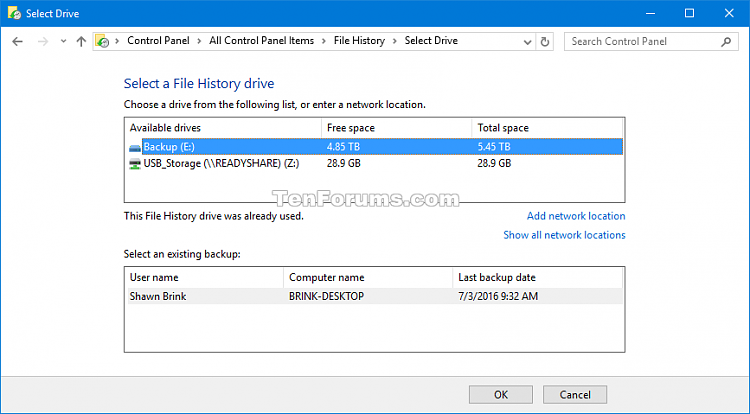Click the 4.85 TB free space value
The image size is (750, 414).
coord(343,147)
